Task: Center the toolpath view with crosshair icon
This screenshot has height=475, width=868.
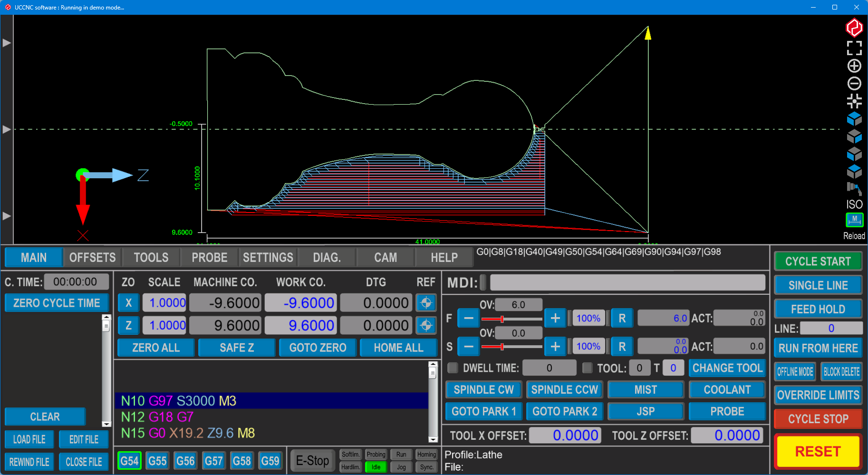Action: 854,101
